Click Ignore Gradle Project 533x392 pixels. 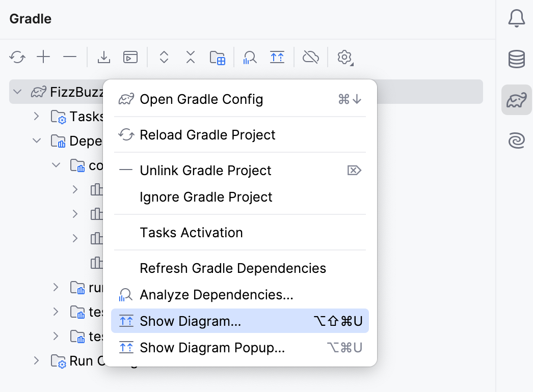[x=206, y=197]
